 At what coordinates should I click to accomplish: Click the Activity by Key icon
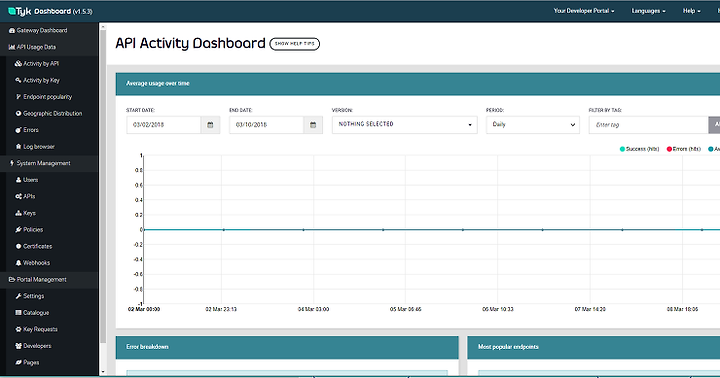pyautogui.click(x=18, y=80)
